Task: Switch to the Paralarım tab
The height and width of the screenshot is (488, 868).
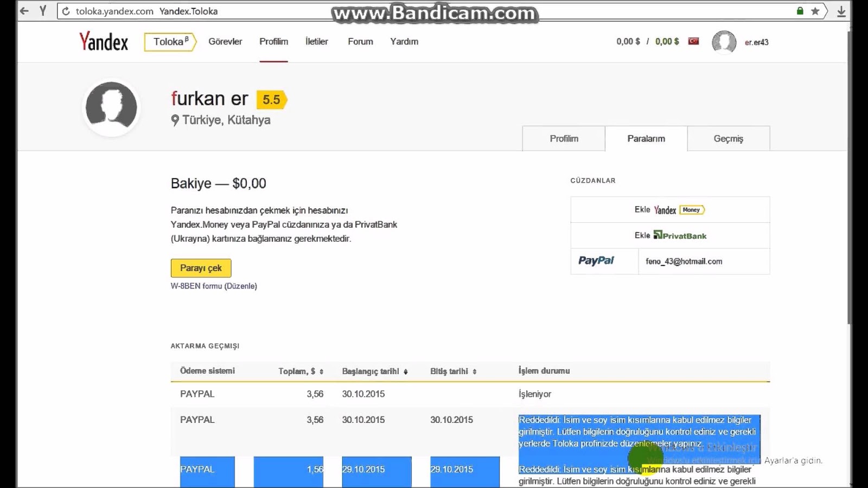Action: pyautogui.click(x=646, y=139)
